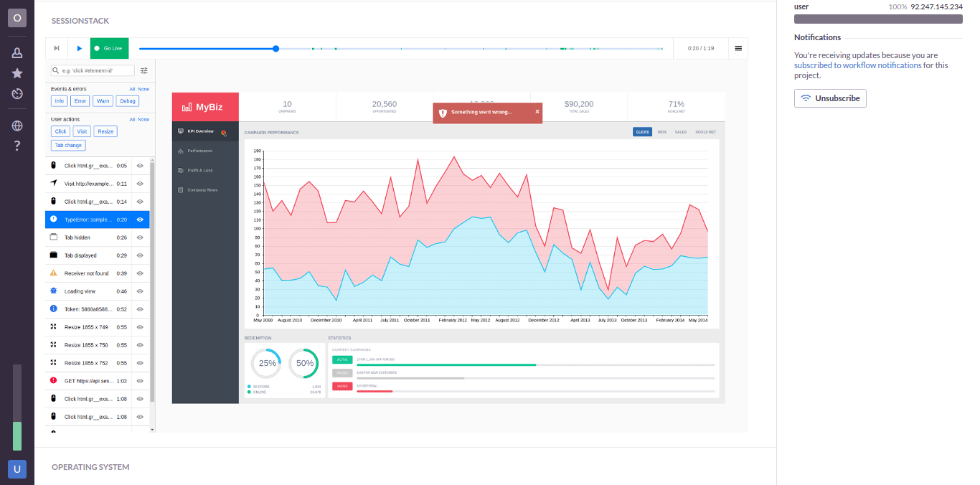Open the player hamburger menu icon
Screen dimensions: 980x485
point(738,48)
